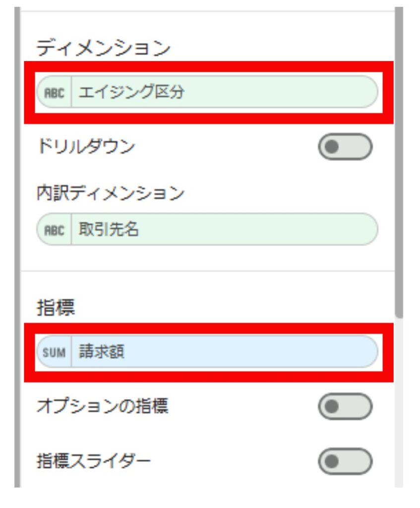Click the divider line above 指標 section

(208, 271)
